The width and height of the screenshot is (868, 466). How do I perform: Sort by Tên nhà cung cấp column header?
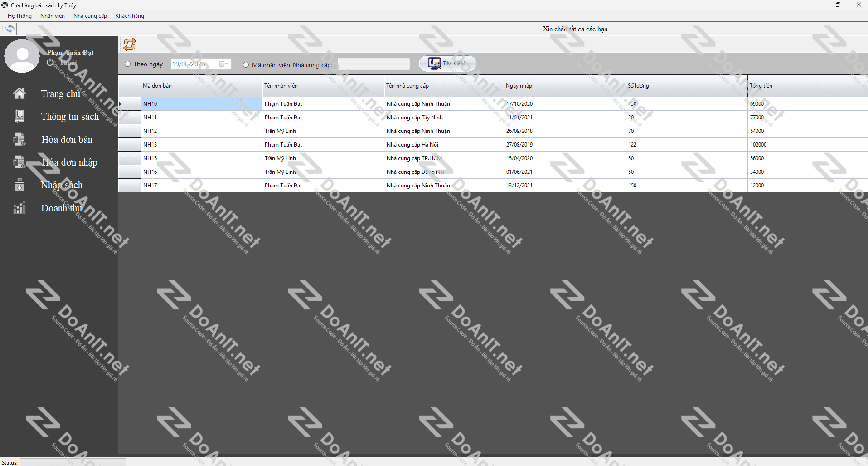tap(444, 86)
